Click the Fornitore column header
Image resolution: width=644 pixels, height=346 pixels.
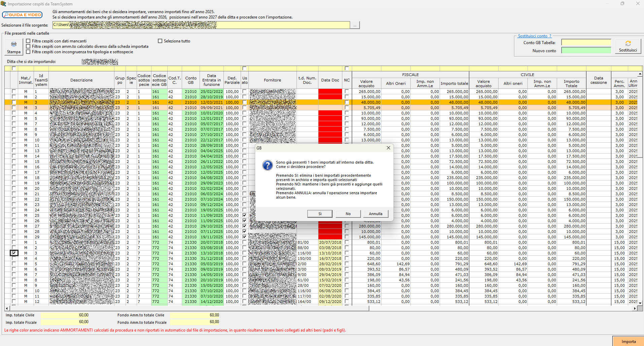click(272, 80)
